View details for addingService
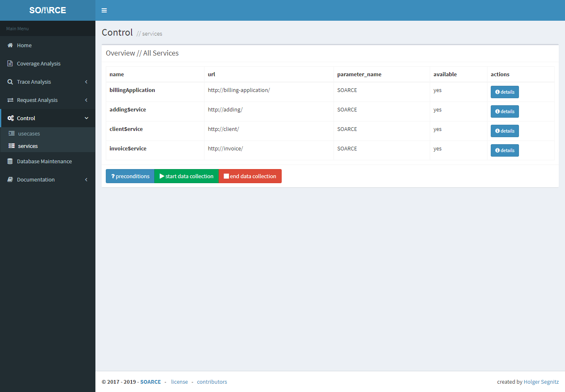 click(x=504, y=111)
